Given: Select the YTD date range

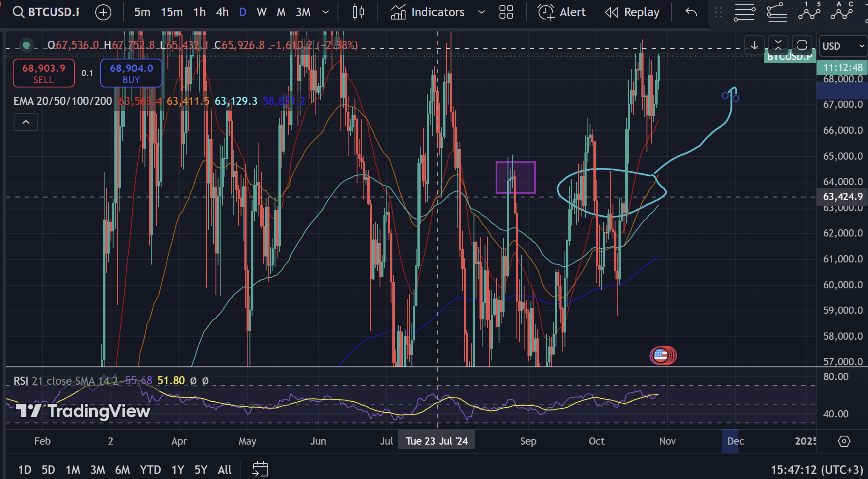Looking at the screenshot, I should [150, 470].
